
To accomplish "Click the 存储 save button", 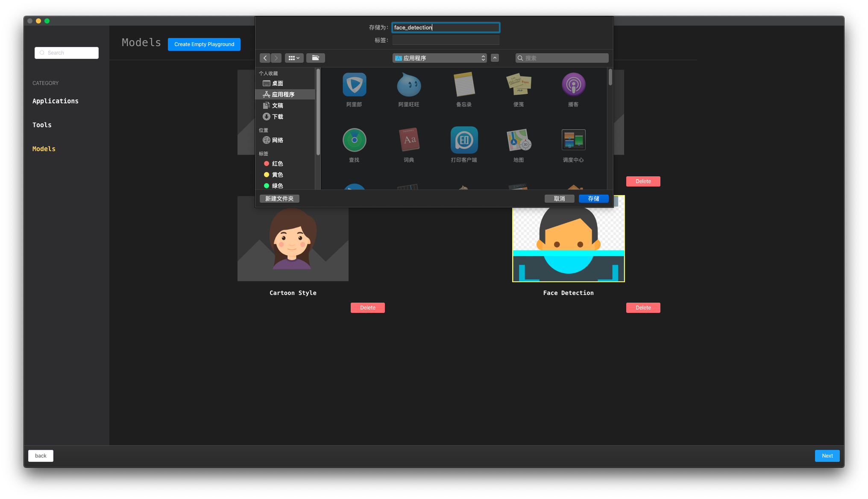I will 593,198.
